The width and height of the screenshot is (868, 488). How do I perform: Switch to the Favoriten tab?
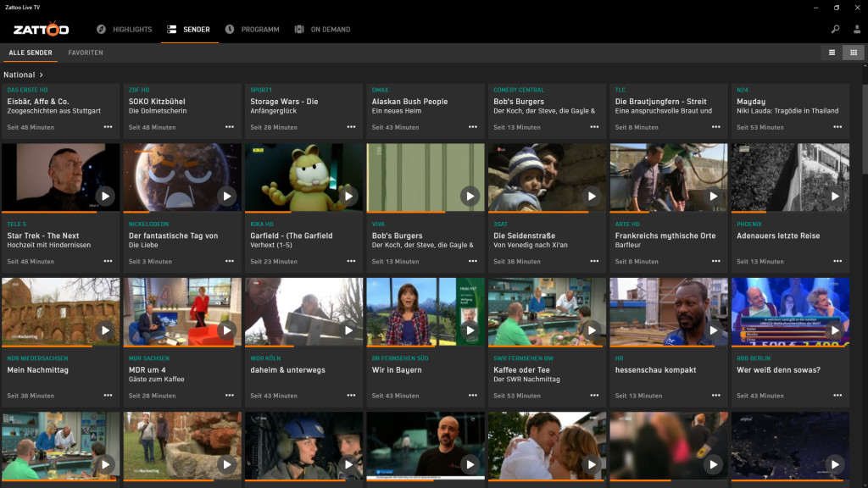(x=86, y=52)
